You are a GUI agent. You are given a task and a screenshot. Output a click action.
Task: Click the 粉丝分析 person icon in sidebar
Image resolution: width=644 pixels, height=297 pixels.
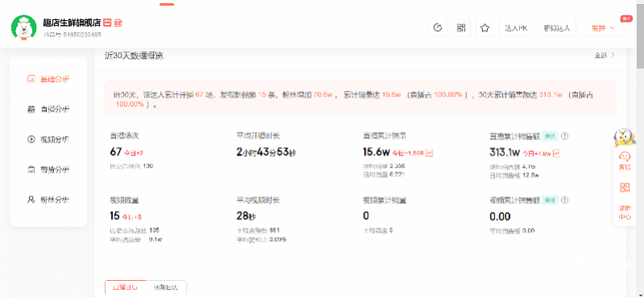[x=31, y=200]
